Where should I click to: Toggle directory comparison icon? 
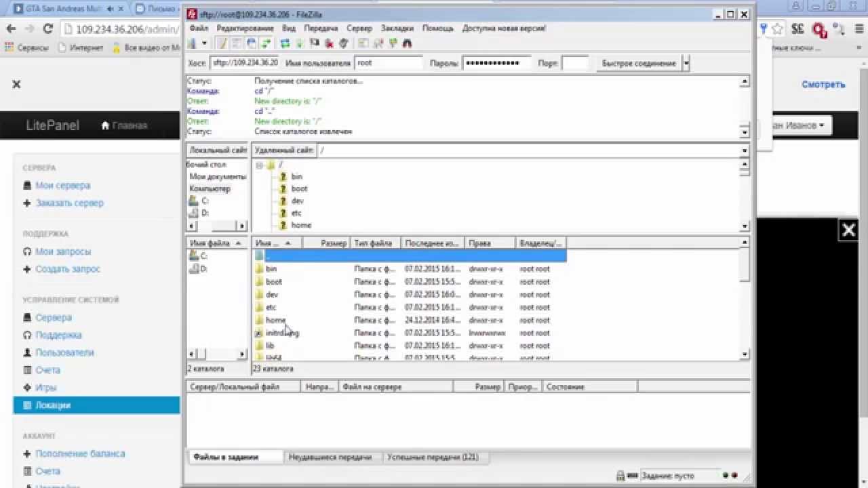[x=378, y=43]
